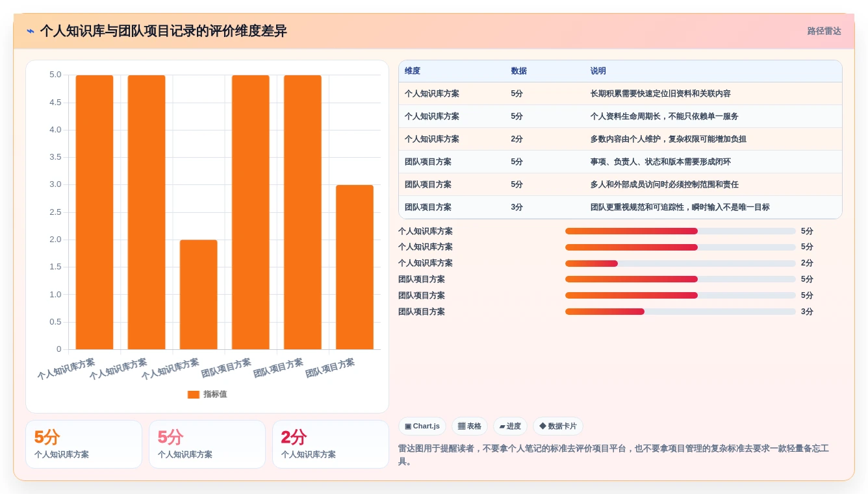Viewport: 868px width, 494px height.
Task: Click 团队项目方案 in the 形成闭环 table row
Action: click(428, 162)
